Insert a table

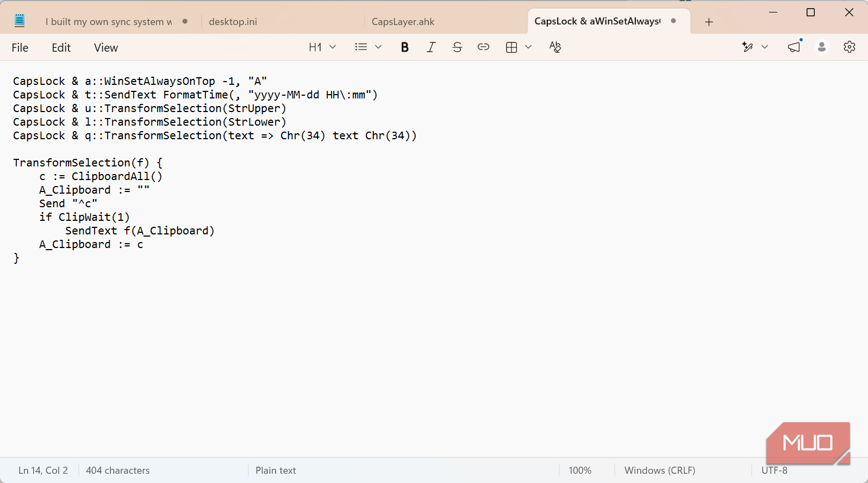point(511,47)
